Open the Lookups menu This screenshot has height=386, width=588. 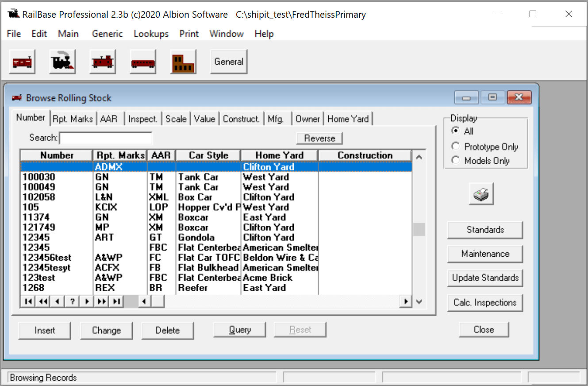click(x=151, y=34)
